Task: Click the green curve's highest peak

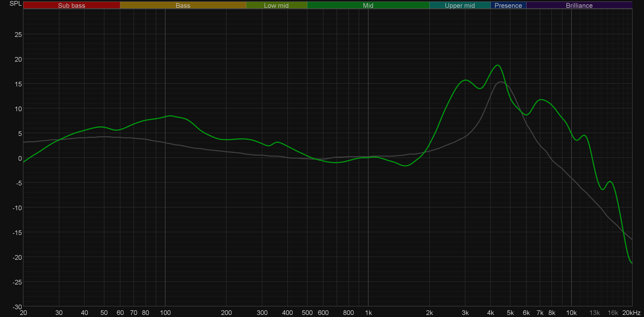Action: 498,65
